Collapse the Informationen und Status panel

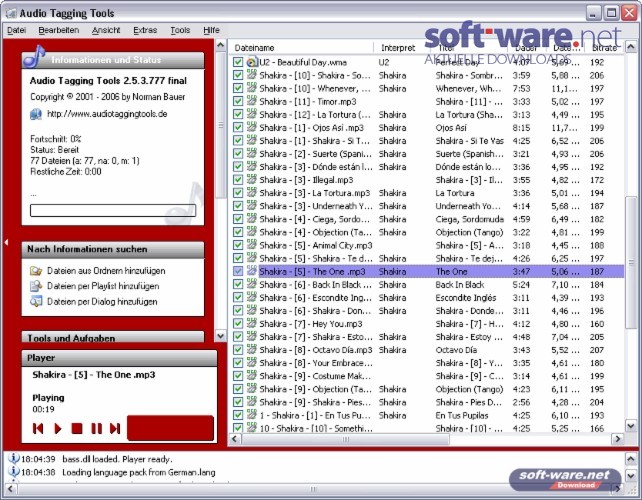click(113, 60)
